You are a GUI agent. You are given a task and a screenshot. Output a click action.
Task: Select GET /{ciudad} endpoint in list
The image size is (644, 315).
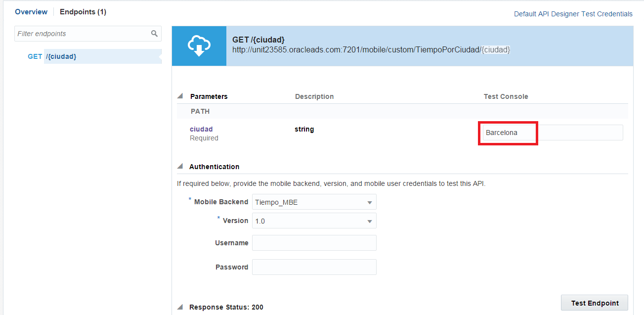[x=94, y=56]
